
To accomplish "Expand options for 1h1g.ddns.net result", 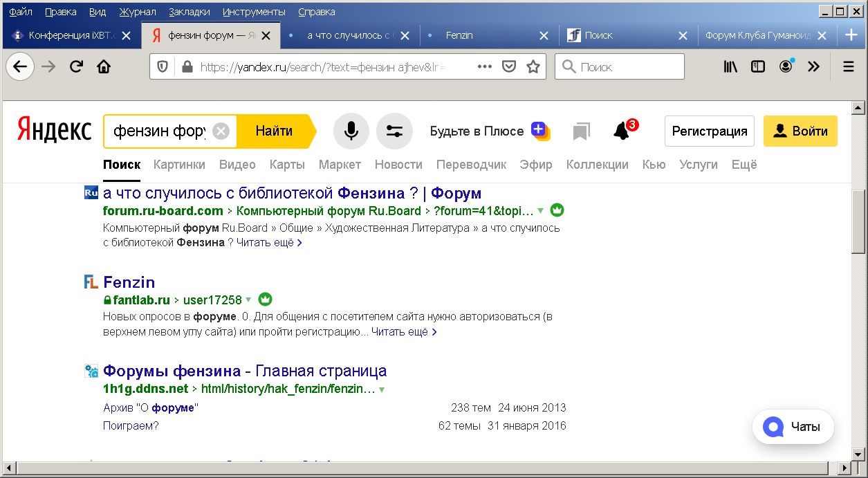I will coord(382,389).
